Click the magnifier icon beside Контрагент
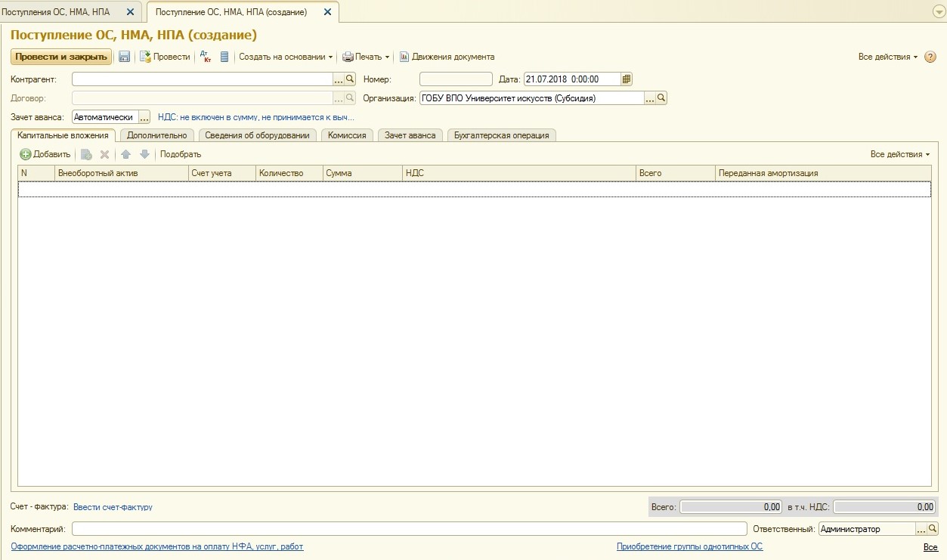 point(350,79)
